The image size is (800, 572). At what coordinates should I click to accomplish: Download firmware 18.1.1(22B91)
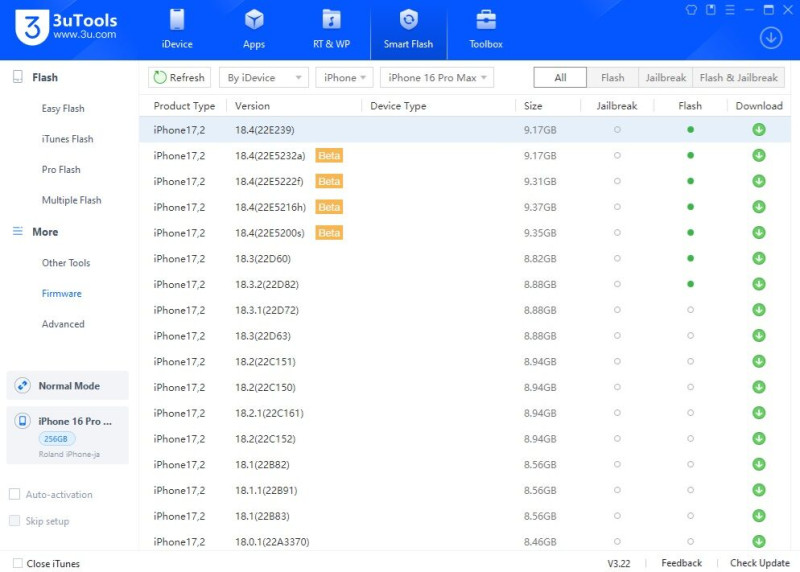point(759,490)
